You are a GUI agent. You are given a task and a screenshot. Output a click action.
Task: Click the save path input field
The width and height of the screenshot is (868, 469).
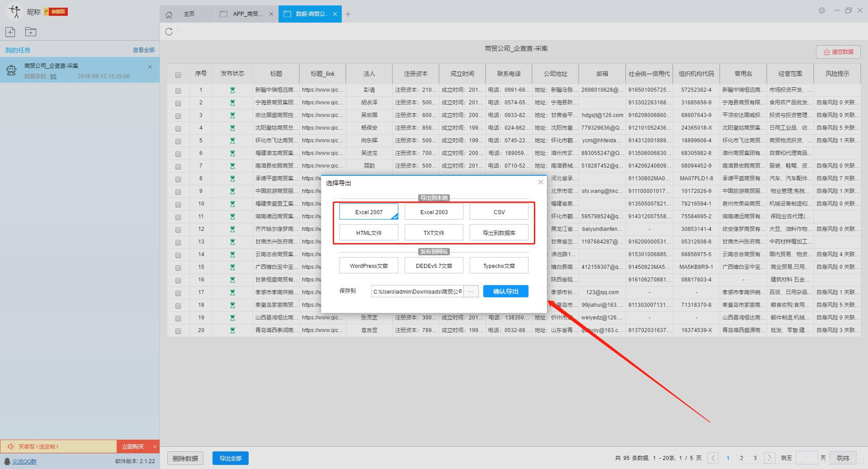coord(418,291)
